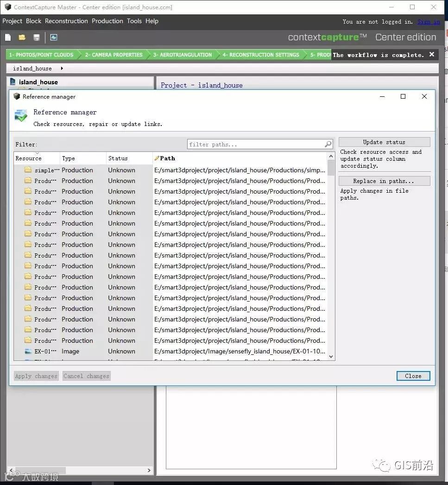Click the Open project folder icon
Screen dimensions: 448x485
click(x=22, y=38)
